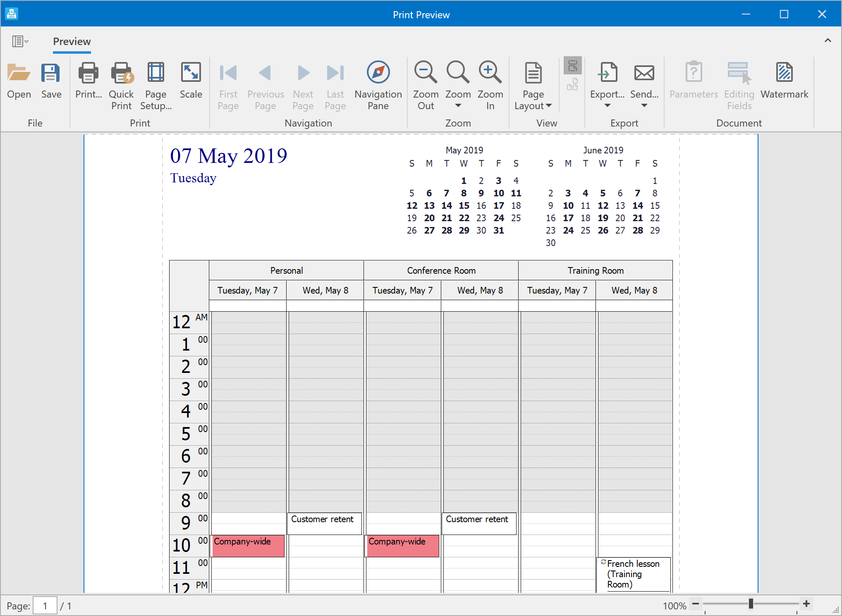Click the Parameters icon
The height and width of the screenshot is (616, 842).
pyautogui.click(x=693, y=79)
